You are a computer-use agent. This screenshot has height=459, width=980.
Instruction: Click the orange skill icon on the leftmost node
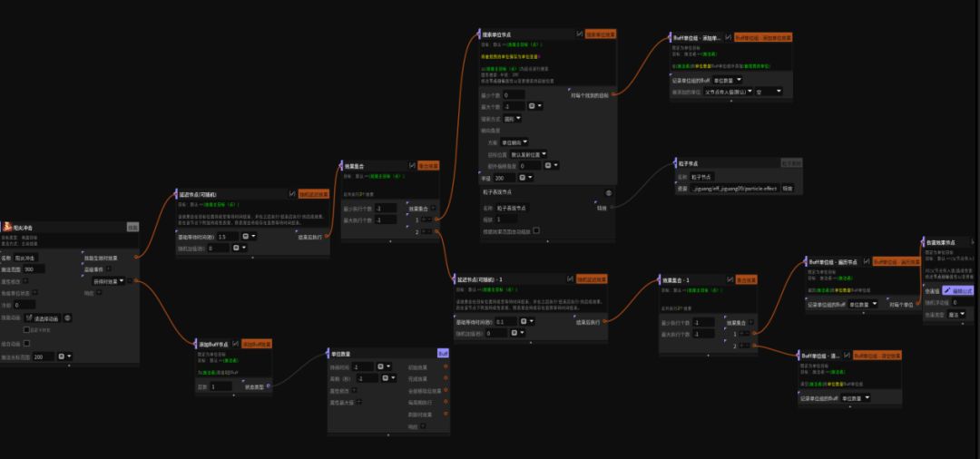pos(7,228)
